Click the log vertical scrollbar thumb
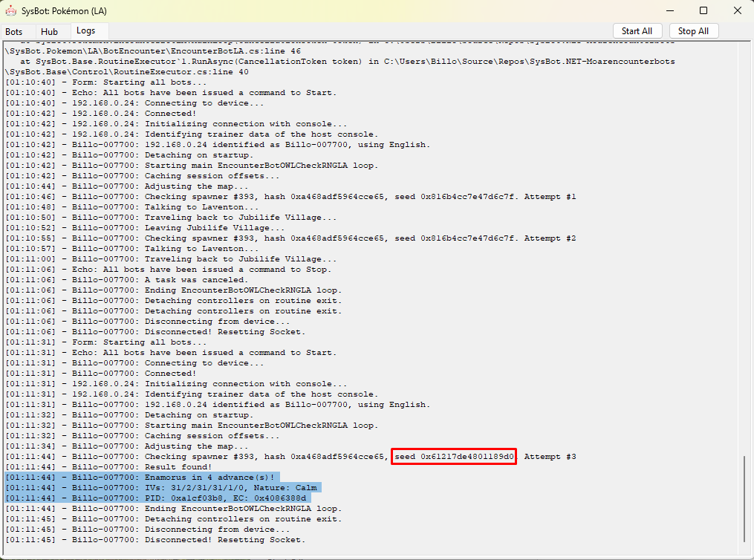754x560 pixels. [x=744, y=499]
